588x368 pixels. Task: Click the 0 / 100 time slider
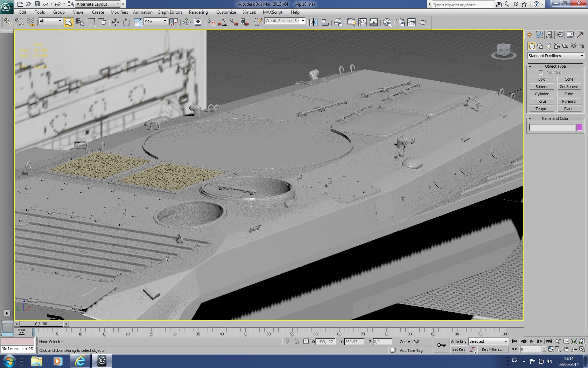41,324
